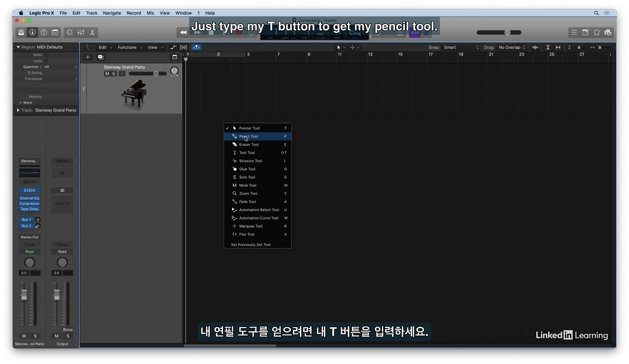
Task: Open Smart Controls dial icon
Action: click(x=69, y=32)
